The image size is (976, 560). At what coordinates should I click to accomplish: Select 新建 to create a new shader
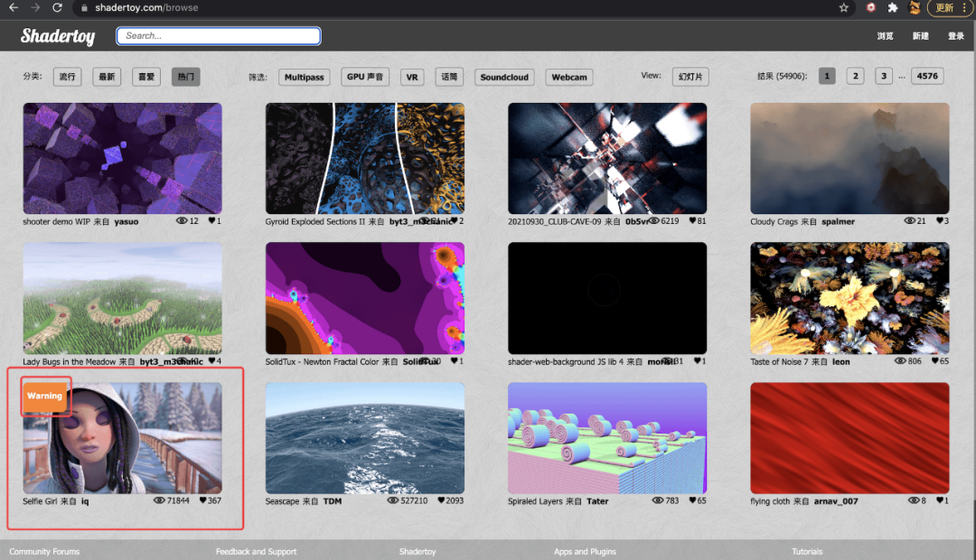[923, 37]
